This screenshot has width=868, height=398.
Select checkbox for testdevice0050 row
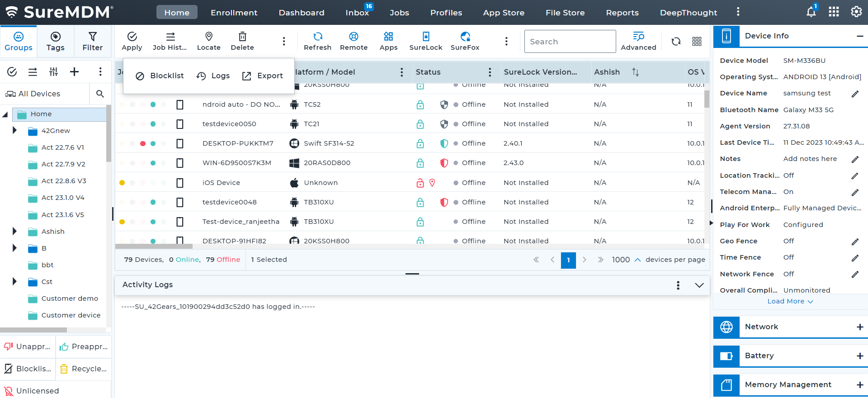(x=180, y=124)
